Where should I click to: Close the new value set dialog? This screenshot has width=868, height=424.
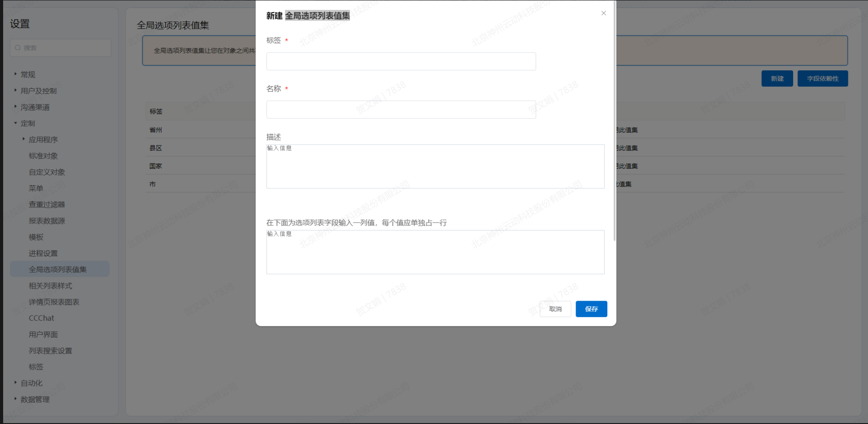[603, 13]
